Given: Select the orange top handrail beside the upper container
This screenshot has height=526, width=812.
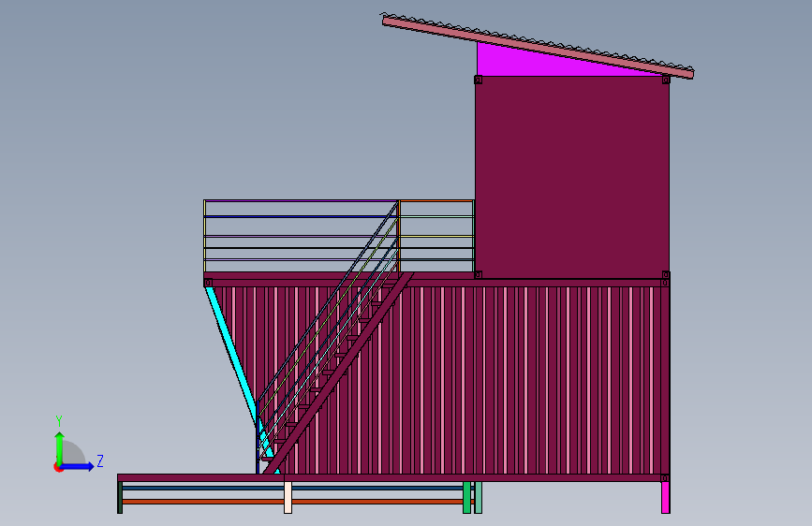Looking at the screenshot, I should click(x=436, y=201).
